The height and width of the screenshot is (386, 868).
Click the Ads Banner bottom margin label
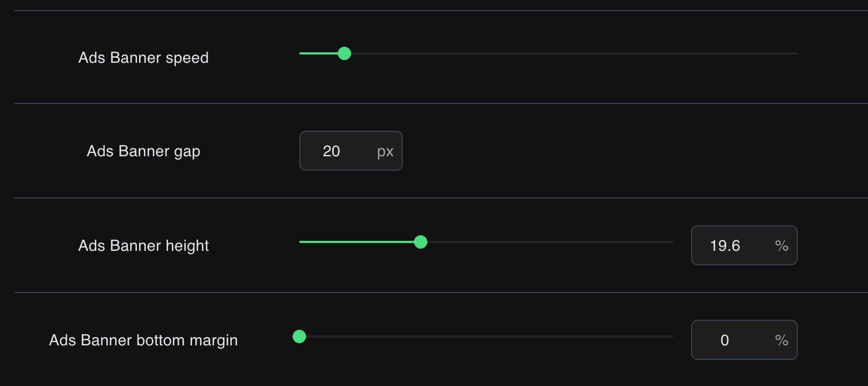(x=144, y=340)
